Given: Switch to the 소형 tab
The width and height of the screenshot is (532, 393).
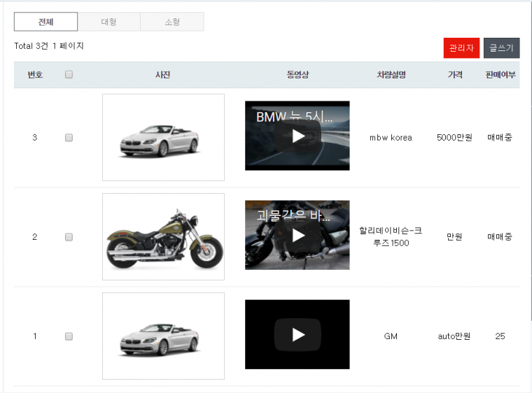Looking at the screenshot, I should 172,22.
